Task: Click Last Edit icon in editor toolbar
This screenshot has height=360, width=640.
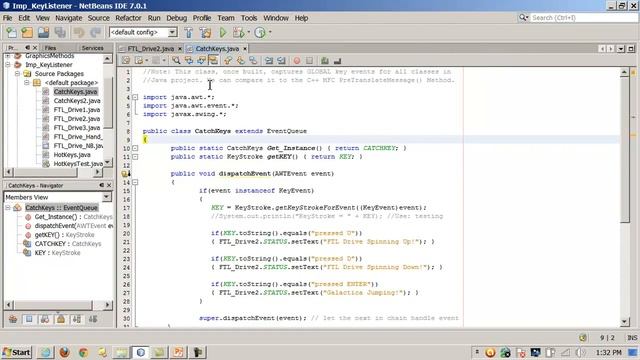Action: 126,60
